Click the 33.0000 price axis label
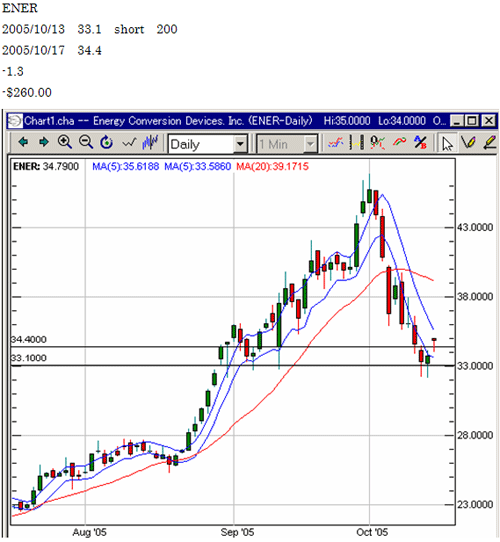Viewport: 500px width, 542px height. (x=475, y=366)
